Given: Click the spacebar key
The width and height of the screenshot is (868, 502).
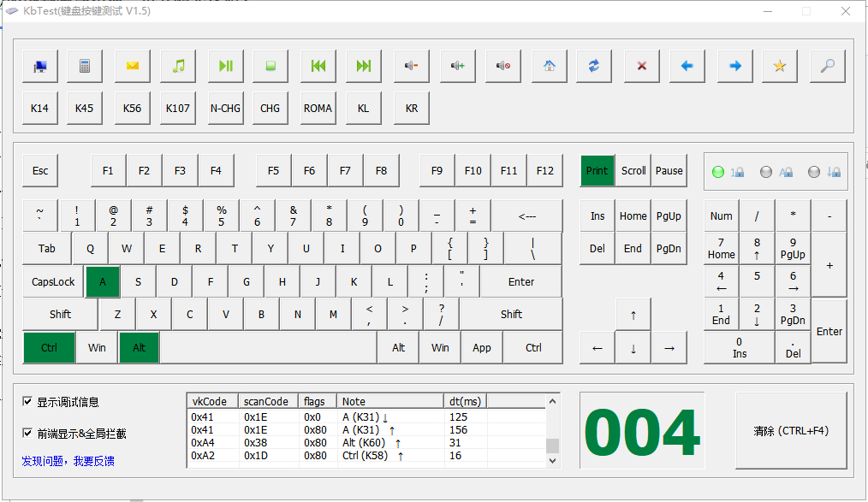Looking at the screenshot, I should [268, 348].
